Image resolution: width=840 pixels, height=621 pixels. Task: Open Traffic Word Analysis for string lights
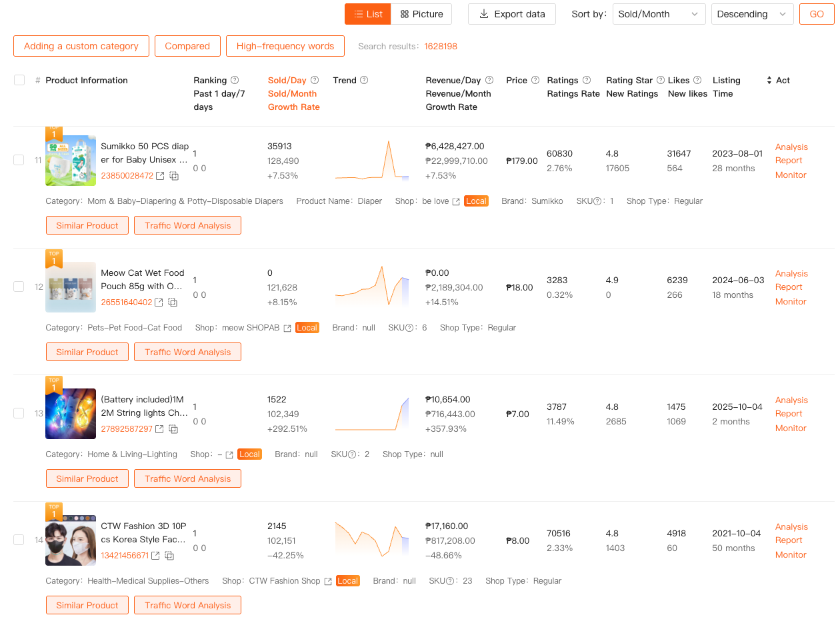coord(187,478)
